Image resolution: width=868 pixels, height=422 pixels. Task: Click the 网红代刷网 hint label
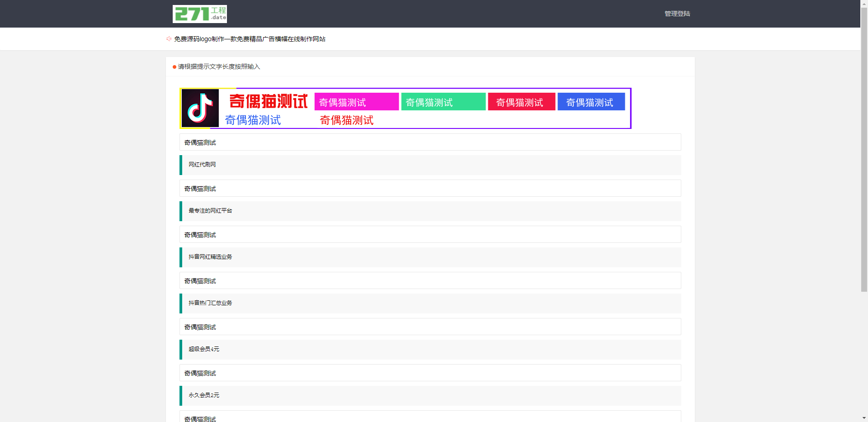click(x=202, y=165)
